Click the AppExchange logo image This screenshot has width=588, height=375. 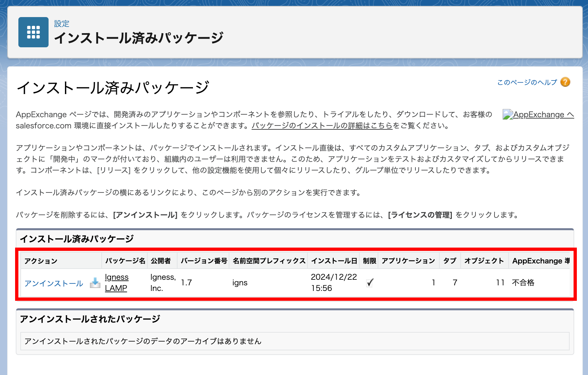coord(508,115)
